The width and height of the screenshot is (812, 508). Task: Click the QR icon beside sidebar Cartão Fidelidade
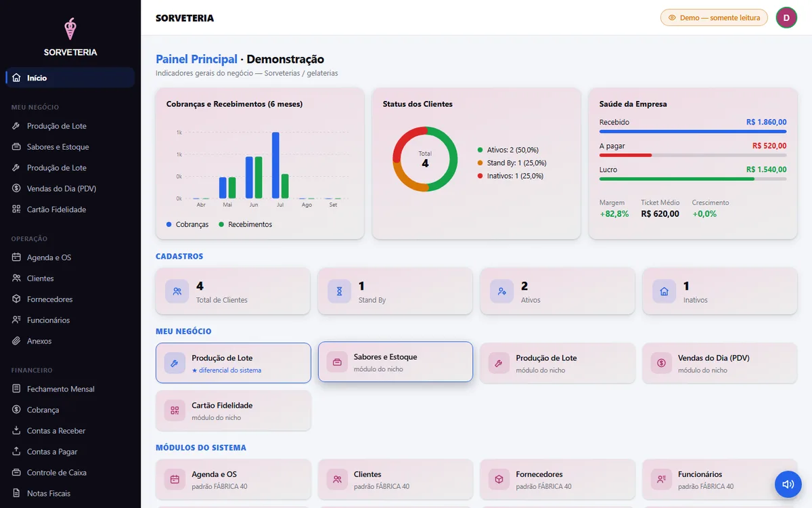(x=16, y=209)
